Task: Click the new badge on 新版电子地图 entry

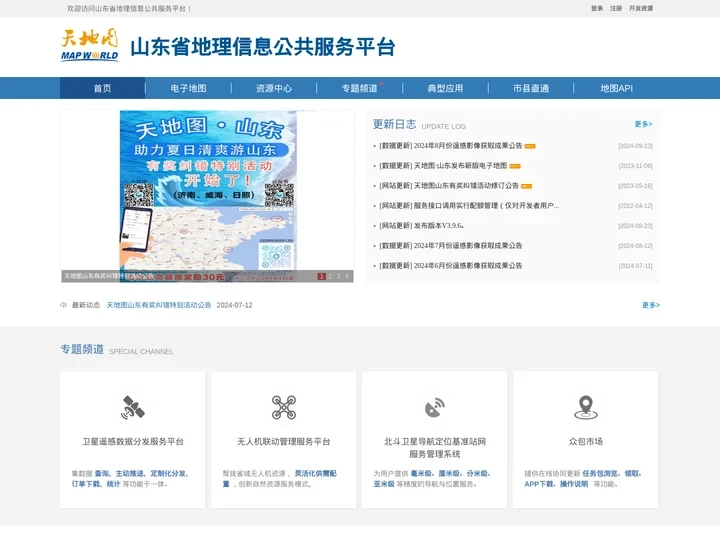Action: [515, 166]
